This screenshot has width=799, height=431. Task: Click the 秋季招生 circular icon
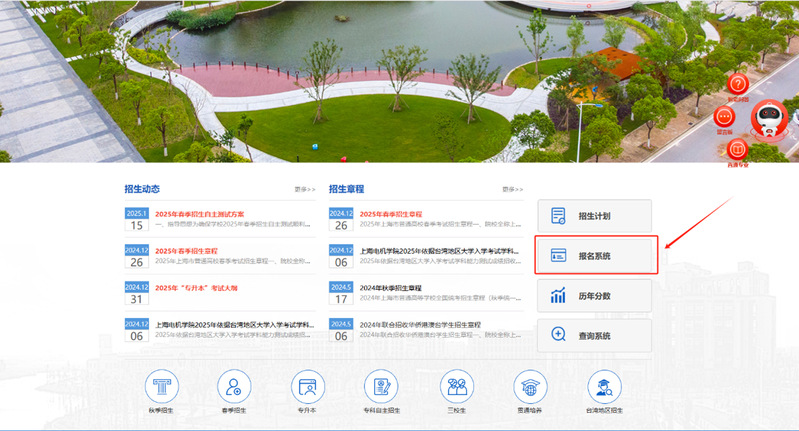161,386
